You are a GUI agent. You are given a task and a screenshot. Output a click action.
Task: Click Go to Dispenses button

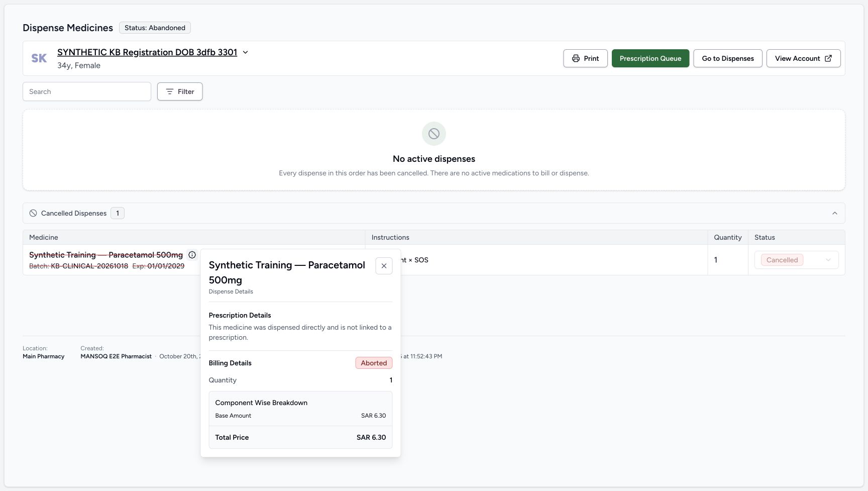(728, 58)
